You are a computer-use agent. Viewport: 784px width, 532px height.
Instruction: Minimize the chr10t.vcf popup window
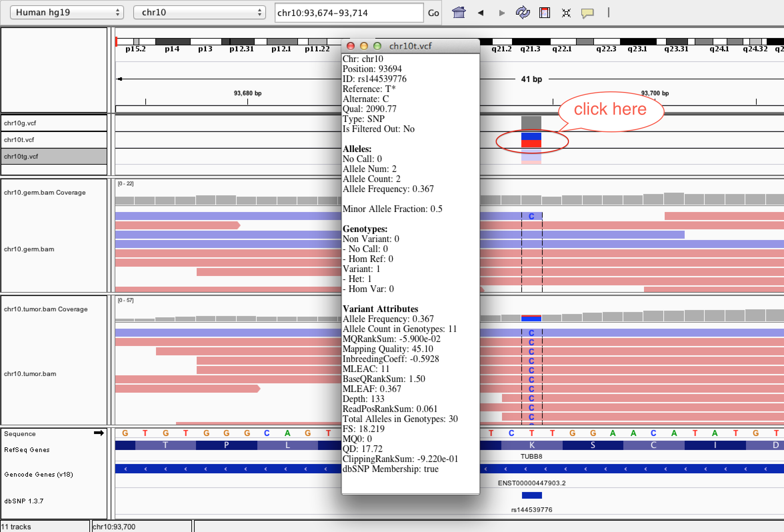pos(364,46)
